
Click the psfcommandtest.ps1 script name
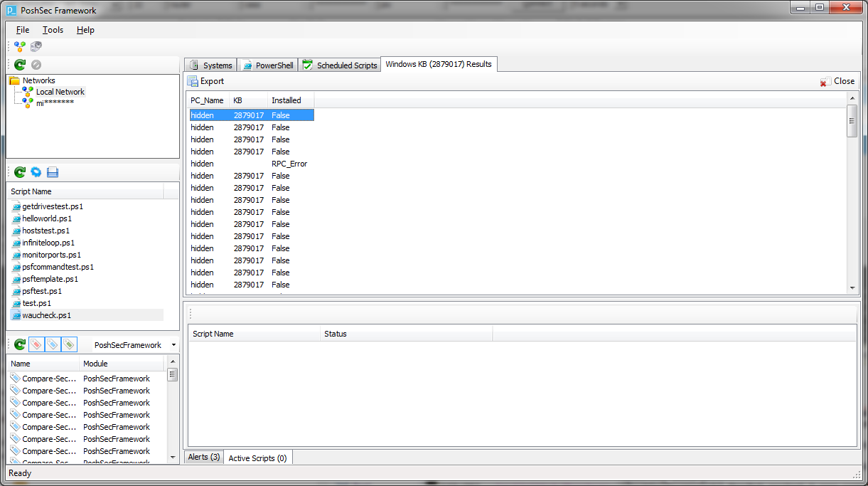[x=58, y=267]
